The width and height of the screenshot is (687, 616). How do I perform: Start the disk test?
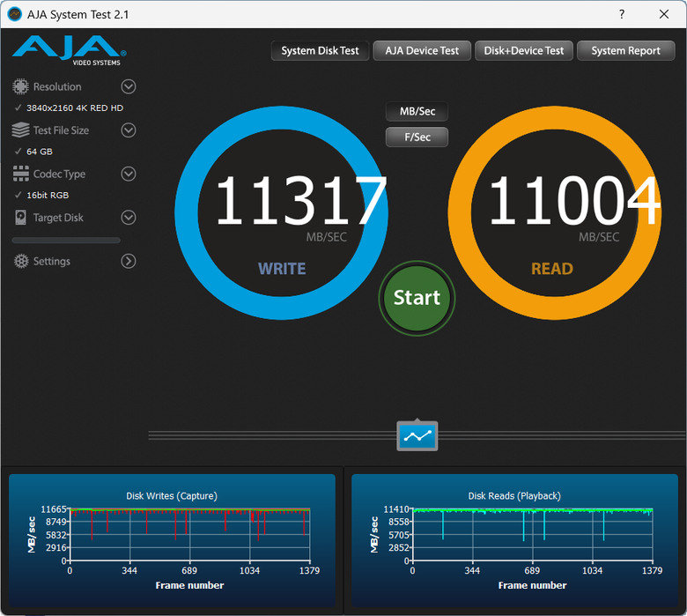click(417, 298)
